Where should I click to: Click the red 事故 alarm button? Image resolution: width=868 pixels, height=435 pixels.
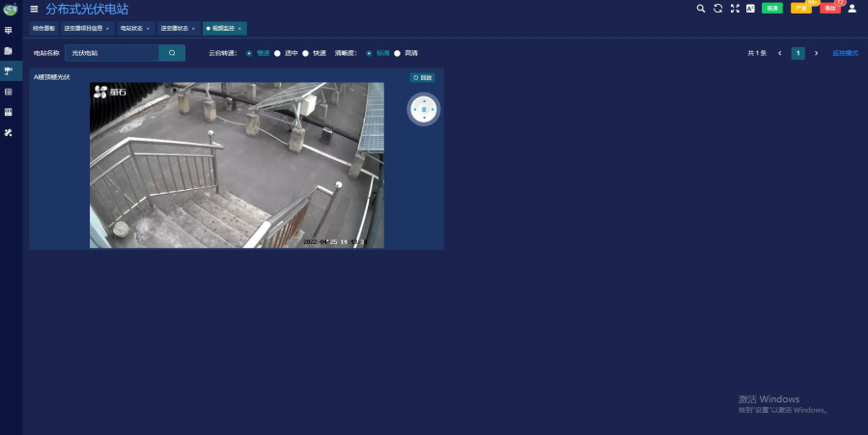(x=829, y=9)
